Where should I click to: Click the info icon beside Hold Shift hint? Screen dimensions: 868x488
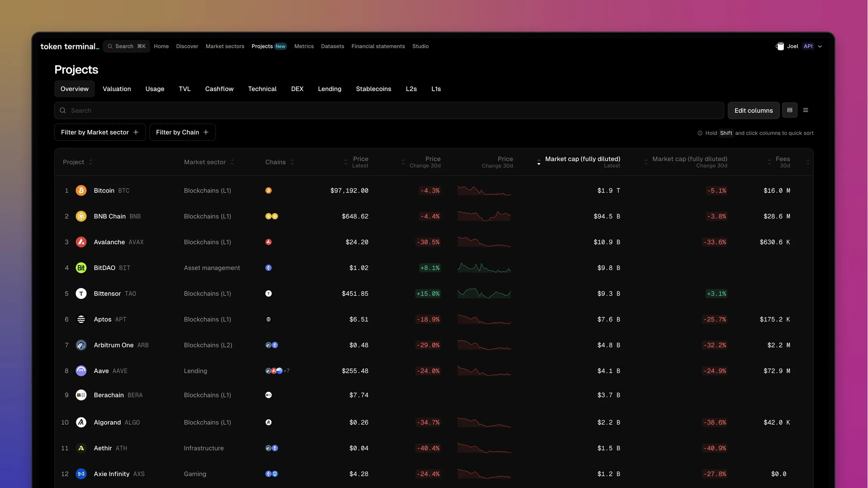700,133
